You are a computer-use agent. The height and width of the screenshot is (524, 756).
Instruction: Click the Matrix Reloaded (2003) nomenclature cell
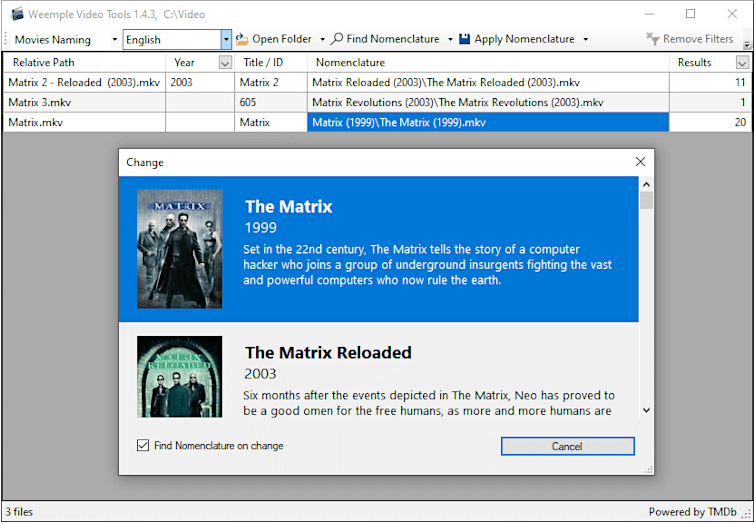(488, 82)
